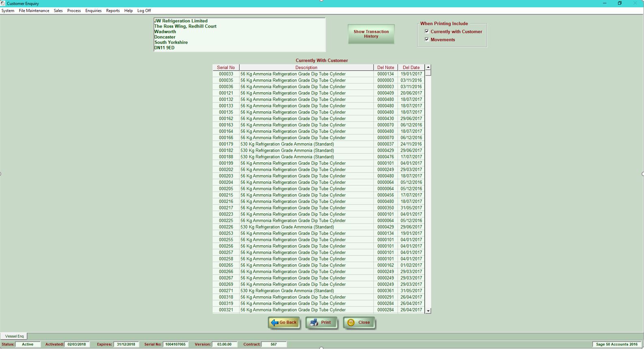Click Contract 567 field
The width and height of the screenshot is (644, 349).
[274, 344]
